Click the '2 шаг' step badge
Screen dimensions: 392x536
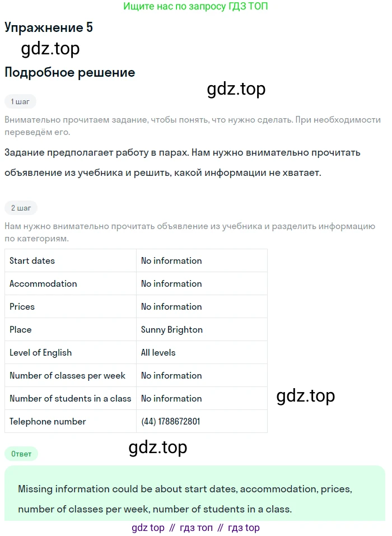point(21,208)
